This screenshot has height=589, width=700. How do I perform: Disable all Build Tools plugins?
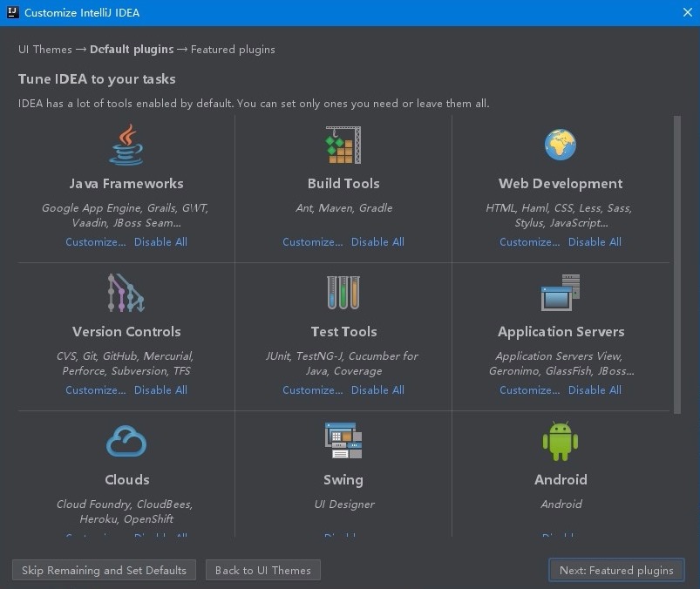(x=377, y=242)
